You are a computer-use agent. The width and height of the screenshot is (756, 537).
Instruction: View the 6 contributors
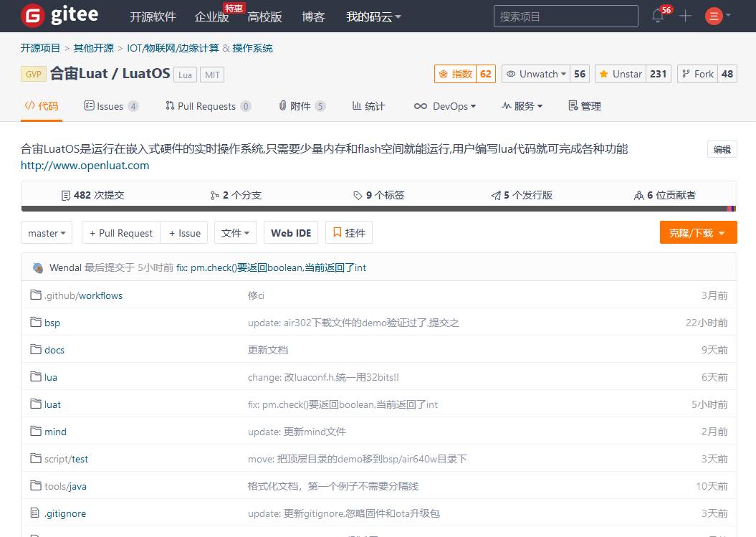(665, 196)
